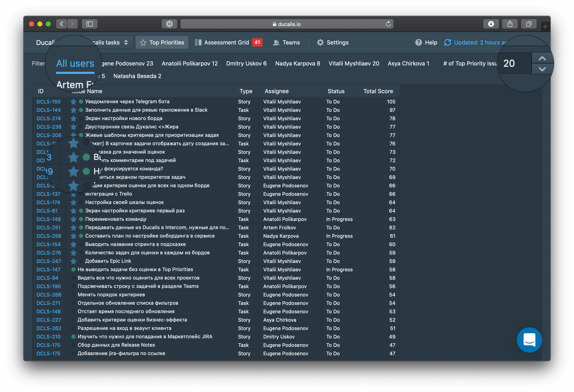The width and height of the screenshot is (574, 392).
Task: Toggle star on DCLS-274 issue row
Action: coord(73,119)
